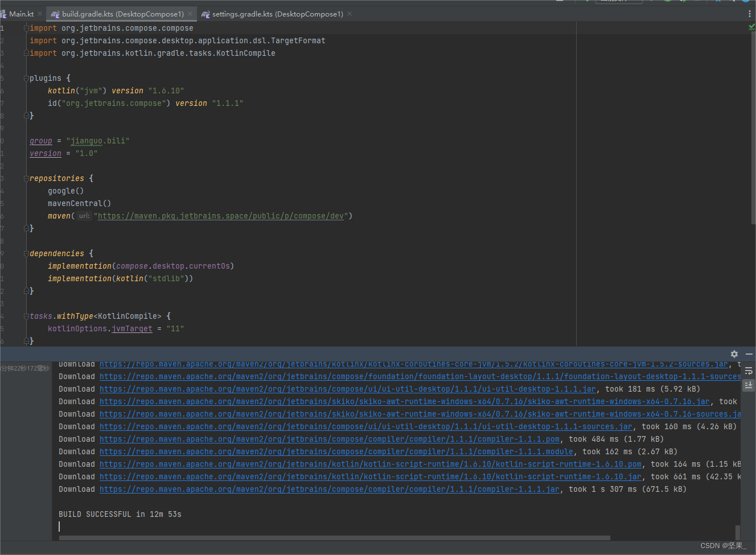Click the inspections checkmark above the scrollbar
Screen dimensions: 756x555
pyautogui.click(x=751, y=27)
